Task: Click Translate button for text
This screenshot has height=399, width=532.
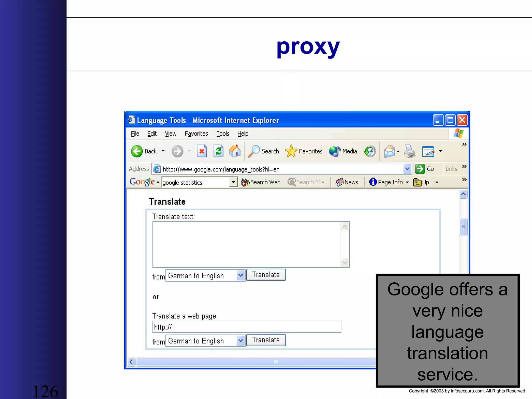Action: (266, 275)
